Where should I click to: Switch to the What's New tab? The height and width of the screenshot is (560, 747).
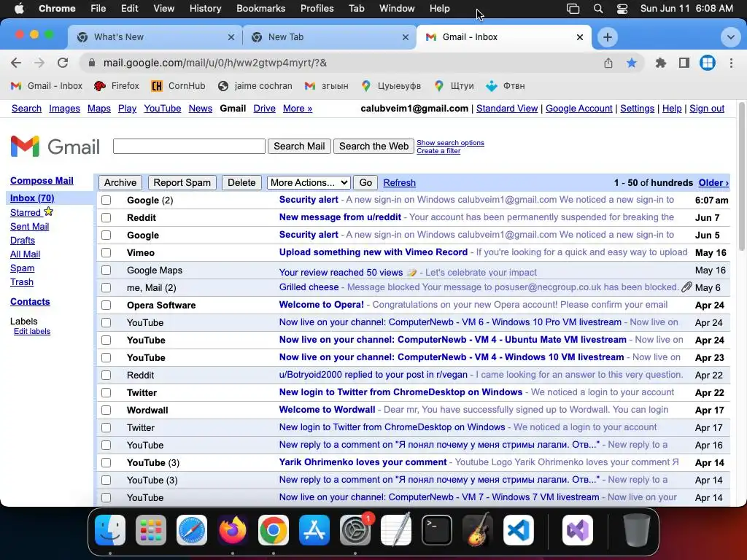pyautogui.click(x=155, y=37)
